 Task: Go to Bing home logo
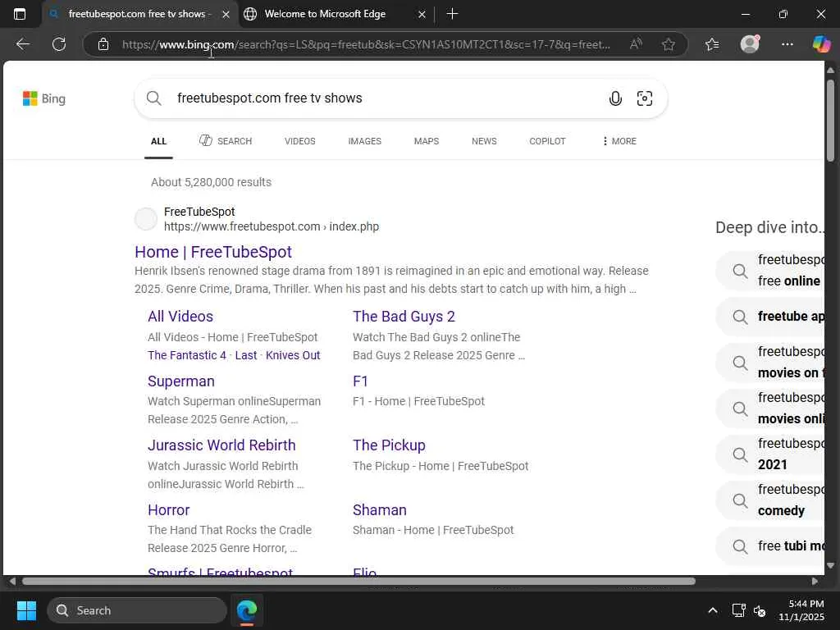(x=44, y=98)
